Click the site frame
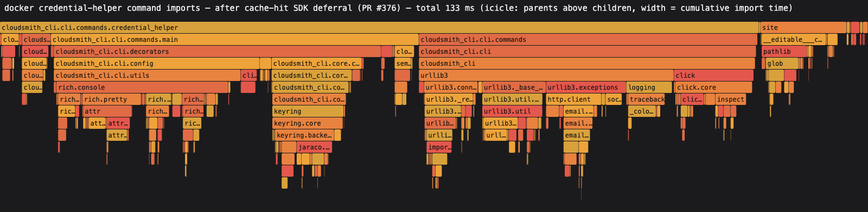This screenshot has height=212, width=868. coord(803,28)
